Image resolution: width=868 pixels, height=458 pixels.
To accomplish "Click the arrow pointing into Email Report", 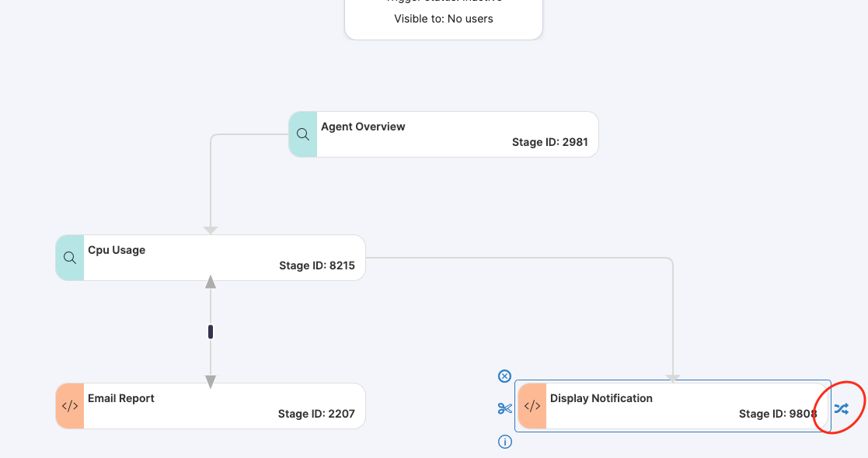I will 210,380.
